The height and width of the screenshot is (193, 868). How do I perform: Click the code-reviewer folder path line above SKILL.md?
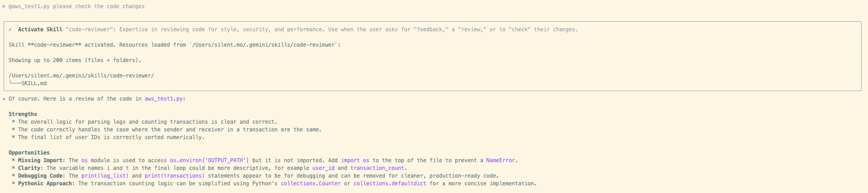coord(81,76)
